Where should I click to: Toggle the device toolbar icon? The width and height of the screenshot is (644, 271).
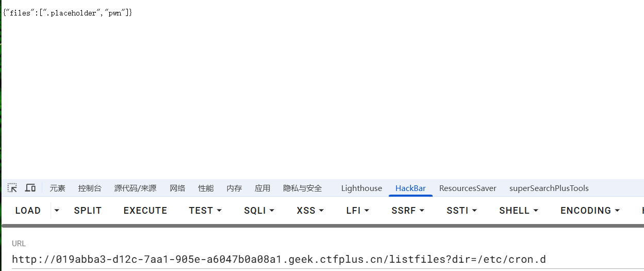[x=30, y=188]
